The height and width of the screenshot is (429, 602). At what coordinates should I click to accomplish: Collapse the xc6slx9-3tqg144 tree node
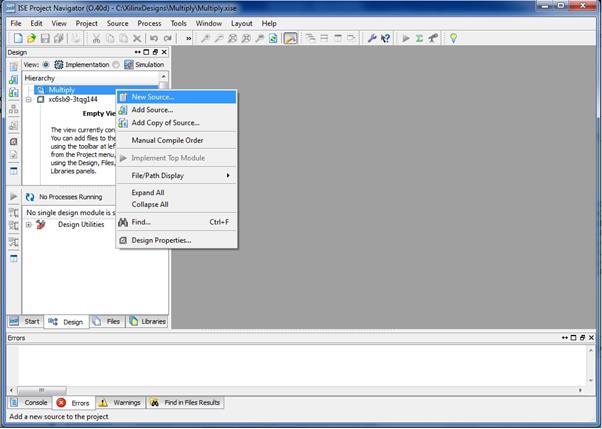pos(28,99)
